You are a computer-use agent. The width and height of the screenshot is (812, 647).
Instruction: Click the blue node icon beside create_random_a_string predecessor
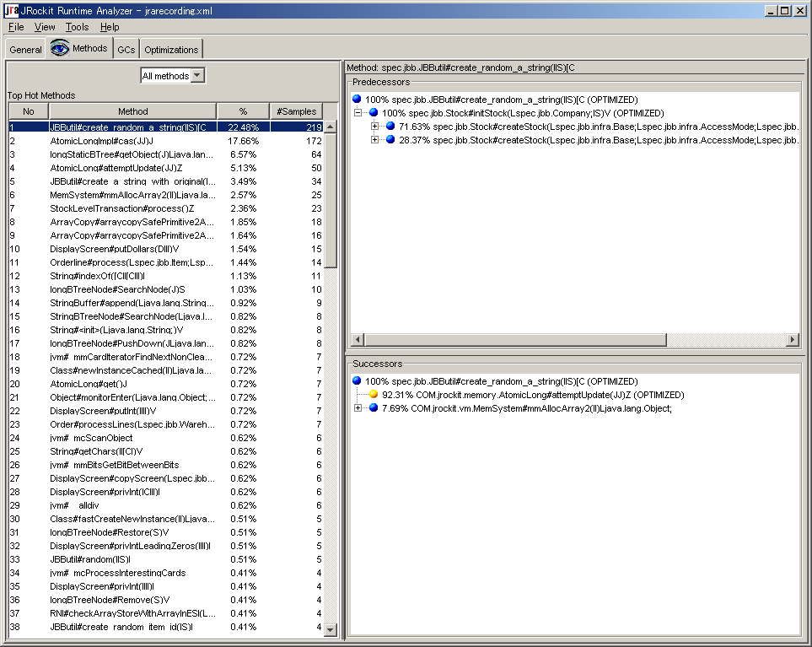(x=358, y=100)
